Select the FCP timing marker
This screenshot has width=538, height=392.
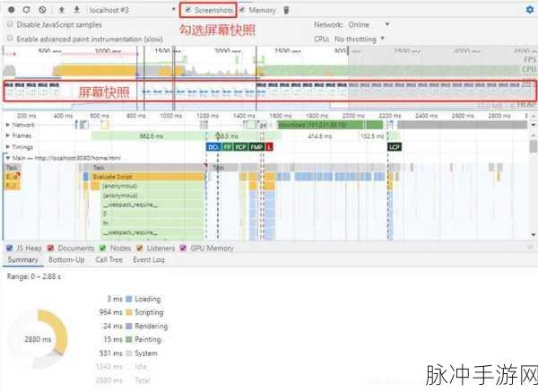pos(240,147)
